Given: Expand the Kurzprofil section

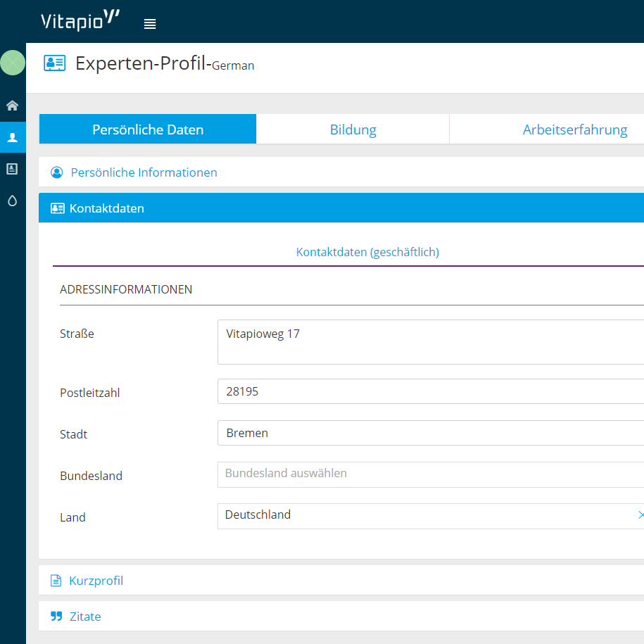Looking at the screenshot, I should pos(96,581).
